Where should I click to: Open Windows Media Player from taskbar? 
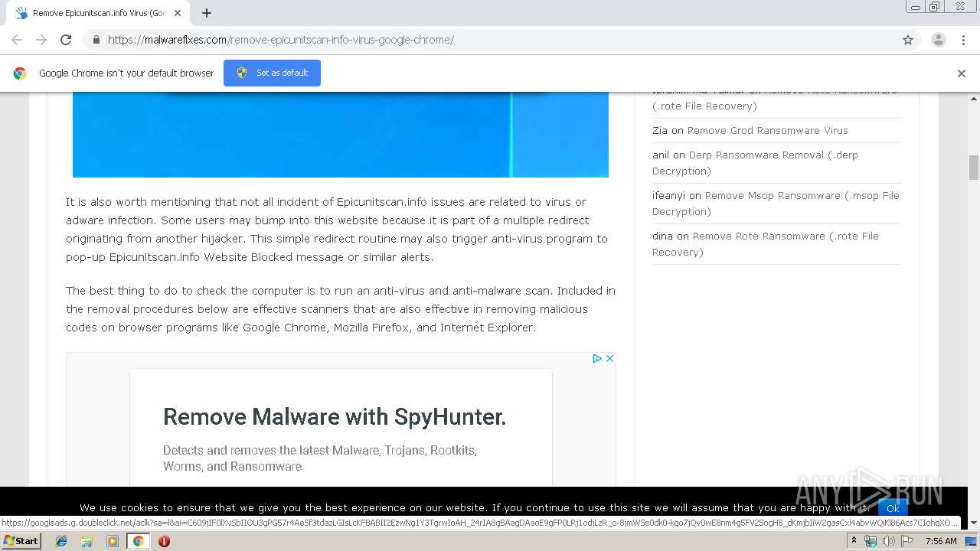[x=113, y=541]
